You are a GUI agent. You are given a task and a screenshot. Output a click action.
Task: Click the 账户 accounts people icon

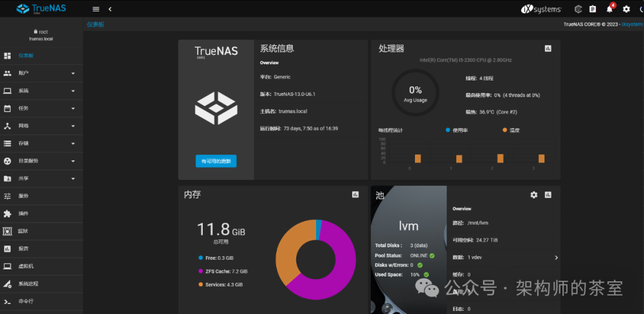pos(7,73)
